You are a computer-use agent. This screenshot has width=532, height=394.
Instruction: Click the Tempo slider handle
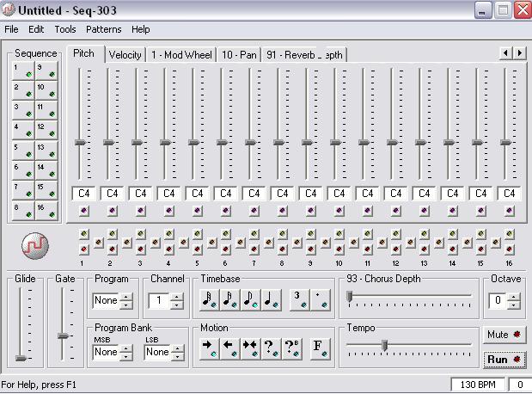385,345
